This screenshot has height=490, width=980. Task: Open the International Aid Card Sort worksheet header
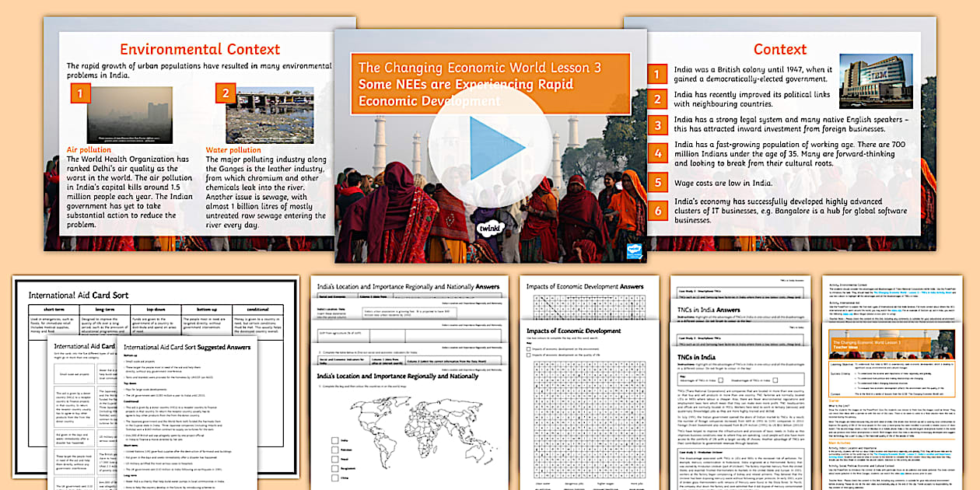(x=79, y=296)
